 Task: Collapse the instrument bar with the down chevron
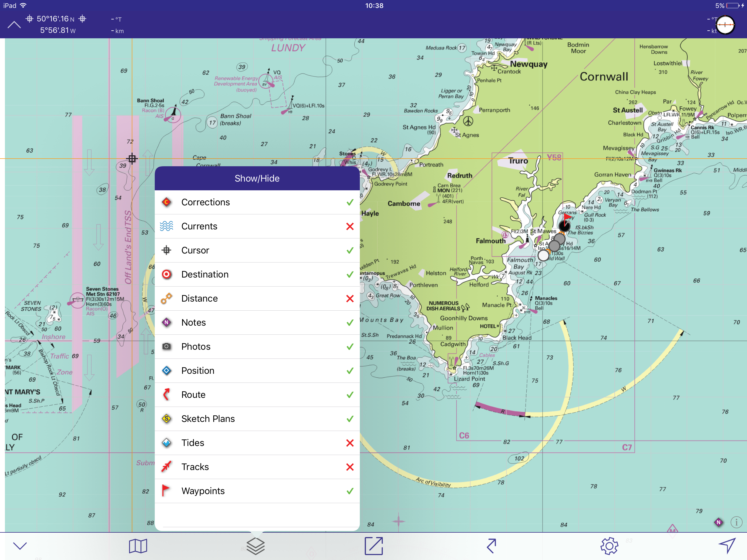[20, 546]
